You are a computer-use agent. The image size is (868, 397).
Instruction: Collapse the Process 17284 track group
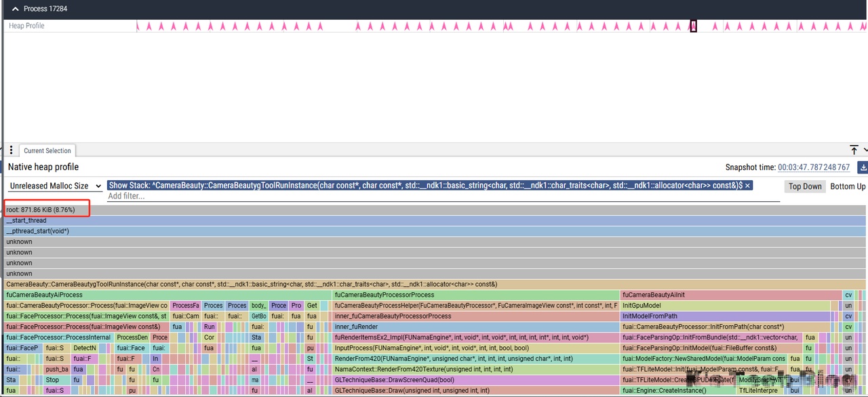pos(15,9)
